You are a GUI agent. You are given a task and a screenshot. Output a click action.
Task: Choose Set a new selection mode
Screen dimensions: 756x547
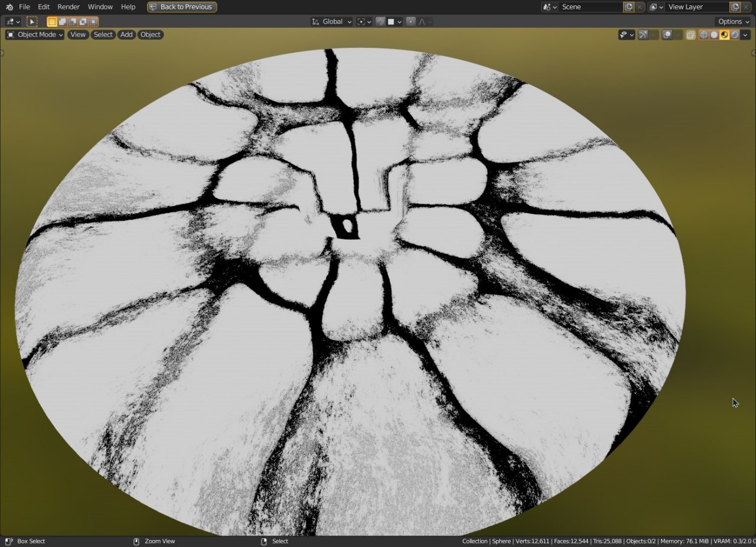click(52, 22)
